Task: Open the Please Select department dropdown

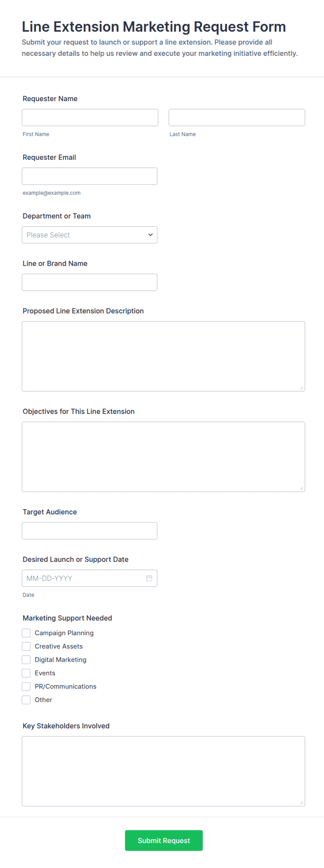Action: click(x=90, y=235)
